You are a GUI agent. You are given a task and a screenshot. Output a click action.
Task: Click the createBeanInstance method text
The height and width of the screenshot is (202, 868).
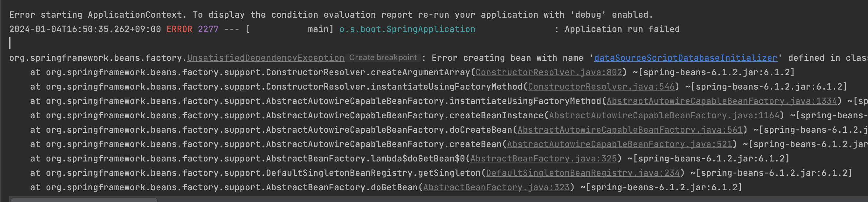pyautogui.click(x=496, y=116)
